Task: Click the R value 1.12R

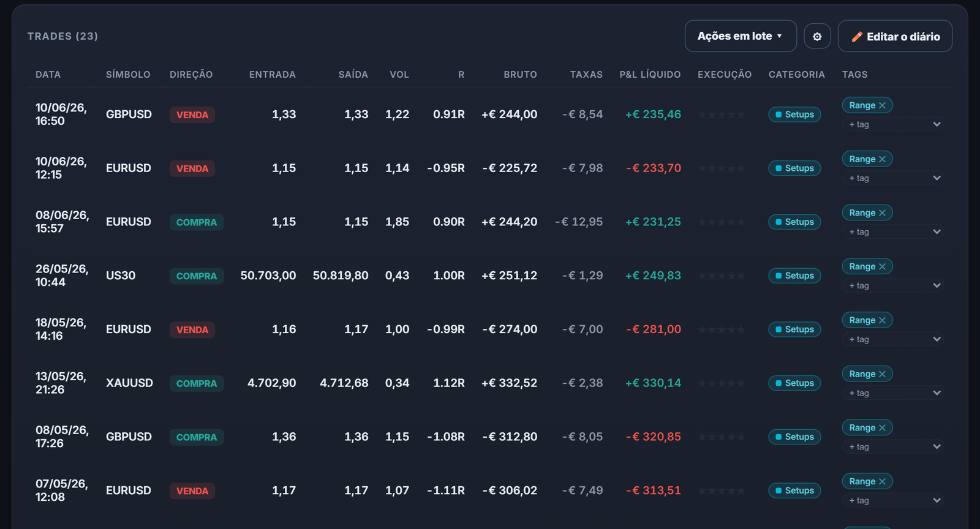Action: pyautogui.click(x=449, y=383)
